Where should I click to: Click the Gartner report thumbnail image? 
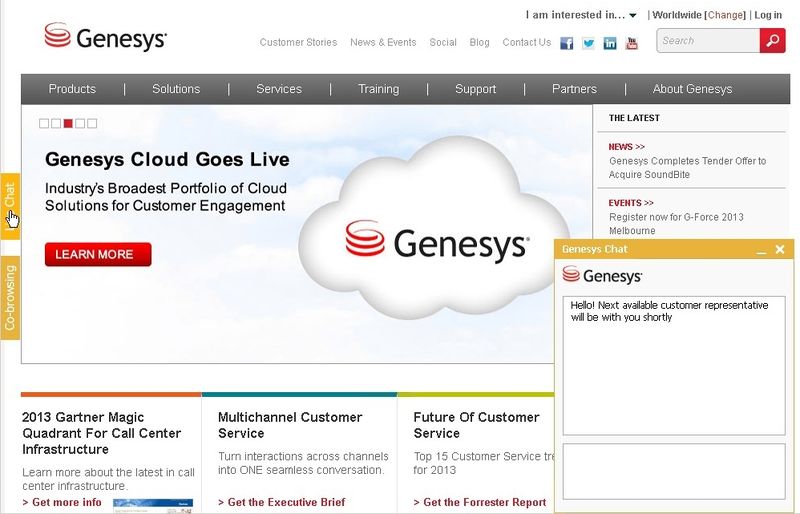[x=153, y=506]
